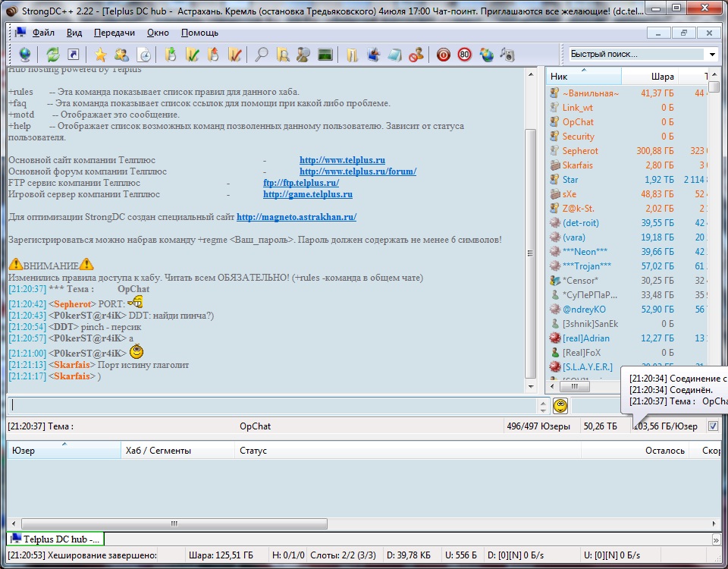
Task: Open the telplus.ru/forum link
Action: (x=358, y=171)
